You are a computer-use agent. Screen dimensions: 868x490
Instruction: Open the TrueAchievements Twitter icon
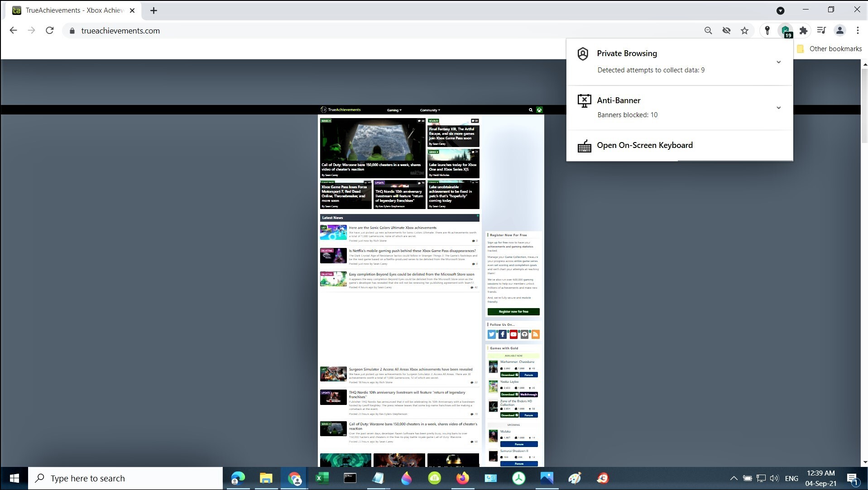point(492,334)
